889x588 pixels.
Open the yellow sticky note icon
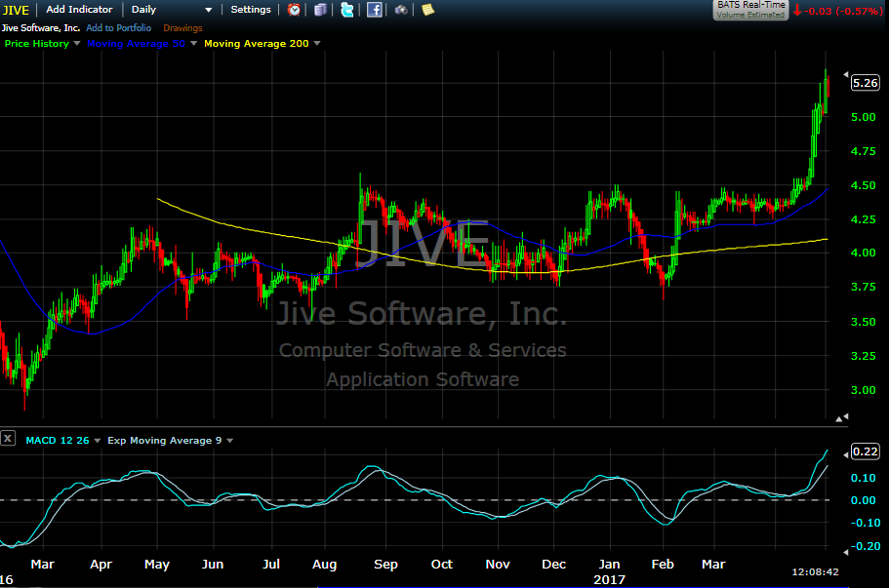pyautogui.click(x=428, y=10)
